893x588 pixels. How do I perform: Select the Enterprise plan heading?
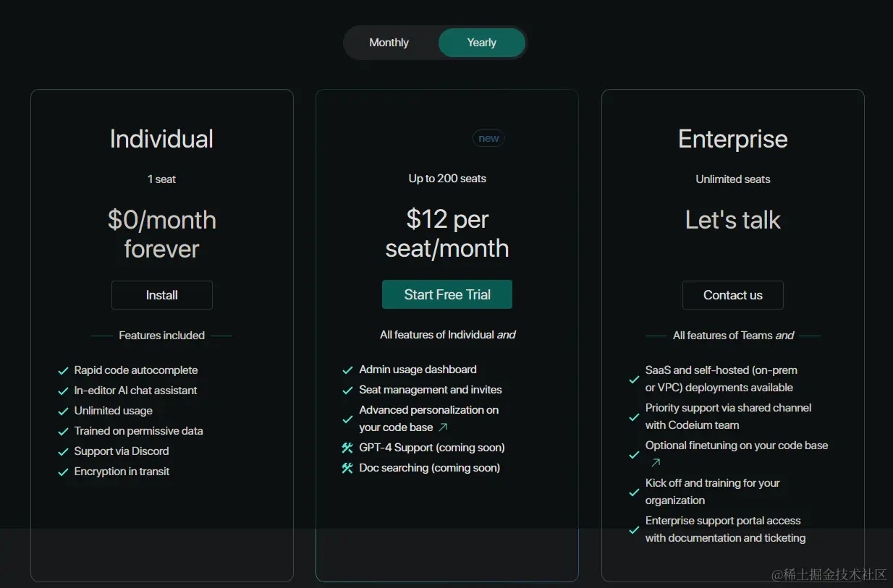732,139
